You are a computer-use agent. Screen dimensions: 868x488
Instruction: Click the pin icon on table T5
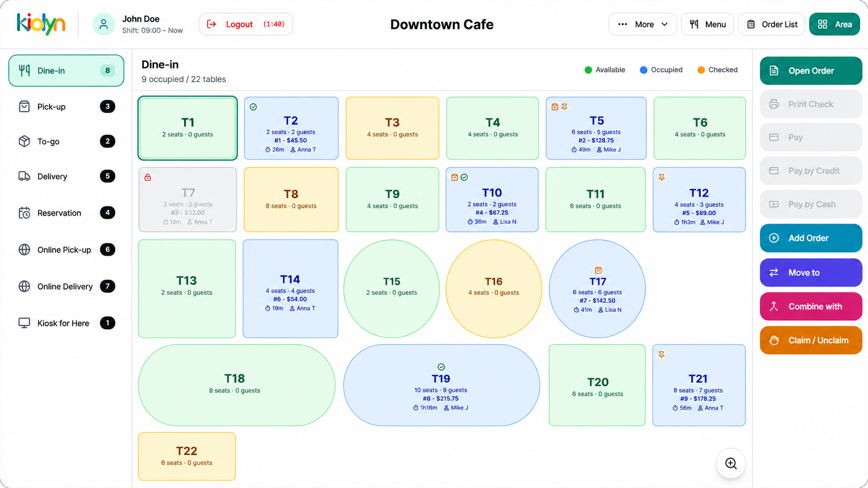tap(565, 107)
